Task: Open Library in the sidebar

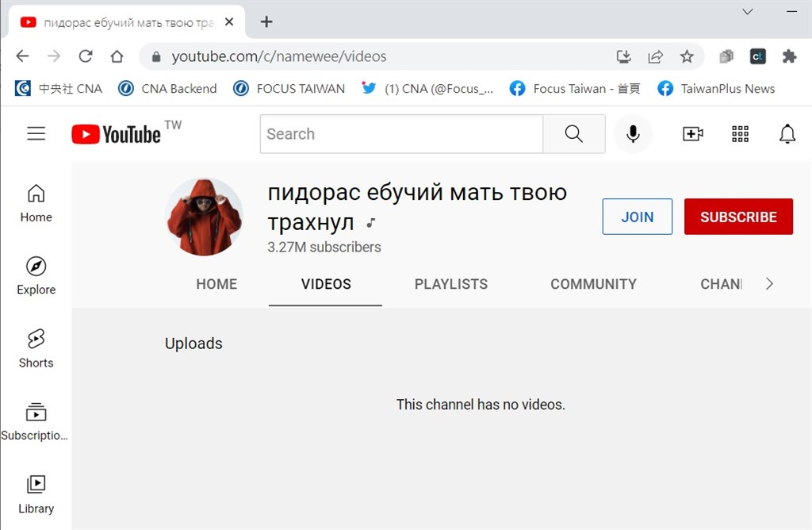Action: pos(36,495)
